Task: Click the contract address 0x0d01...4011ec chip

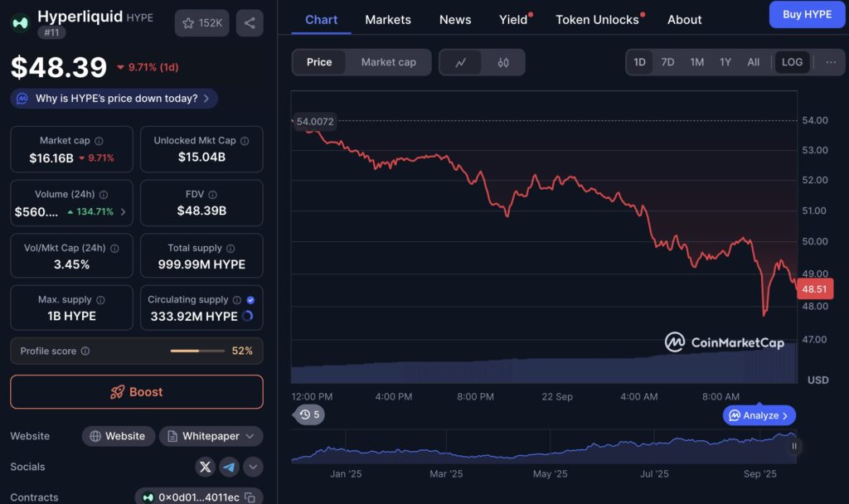Action: pyautogui.click(x=199, y=497)
